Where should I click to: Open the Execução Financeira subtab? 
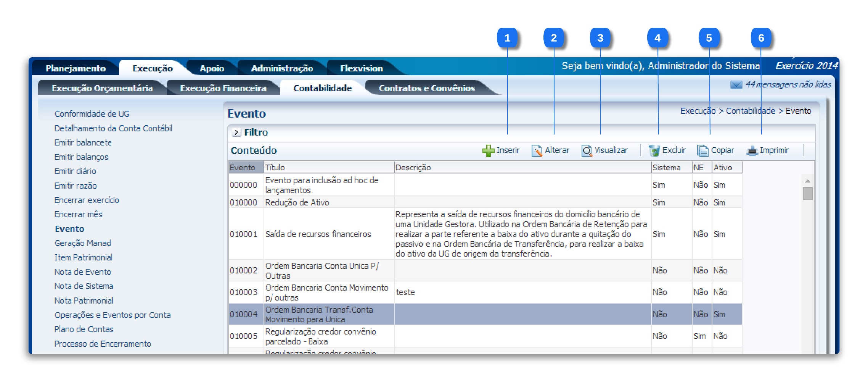click(223, 88)
